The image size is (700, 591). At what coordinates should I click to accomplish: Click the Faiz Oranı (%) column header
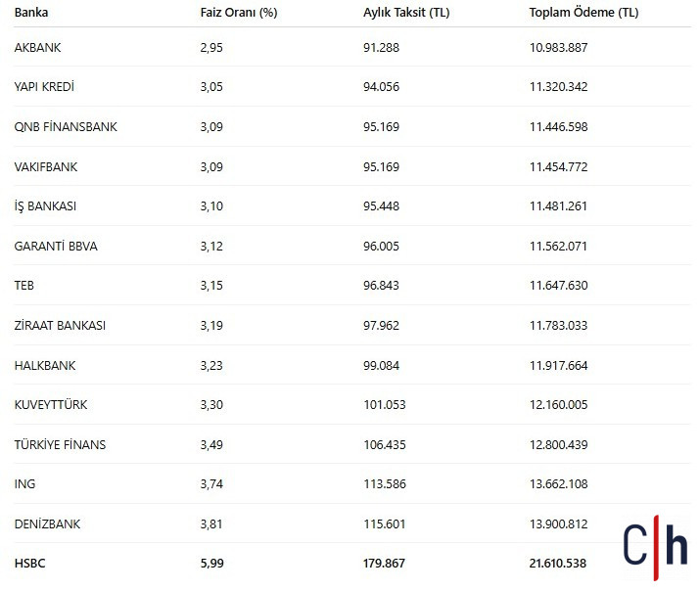pyautogui.click(x=239, y=13)
